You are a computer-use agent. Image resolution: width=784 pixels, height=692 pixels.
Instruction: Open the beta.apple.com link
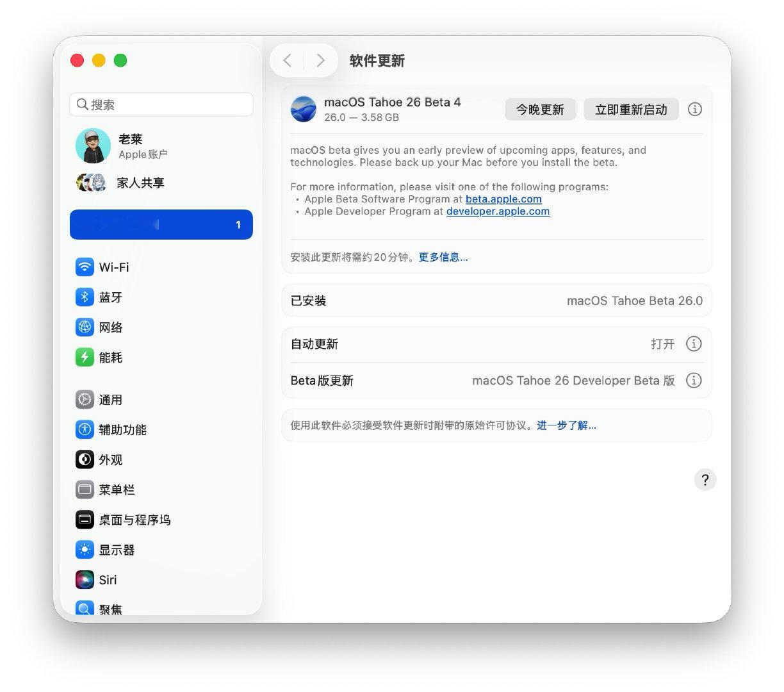tap(503, 199)
